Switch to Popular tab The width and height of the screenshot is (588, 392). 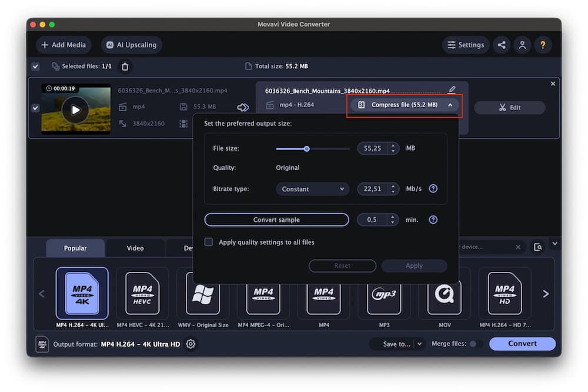(x=75, y=248)
